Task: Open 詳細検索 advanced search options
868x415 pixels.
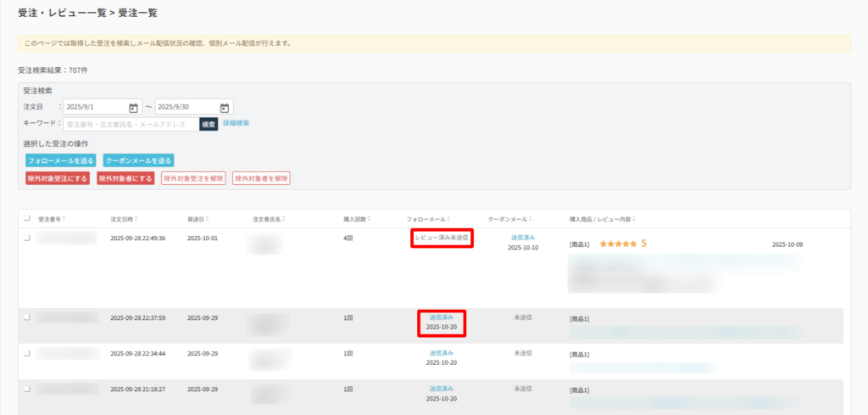Action: (x=236, y=124)
